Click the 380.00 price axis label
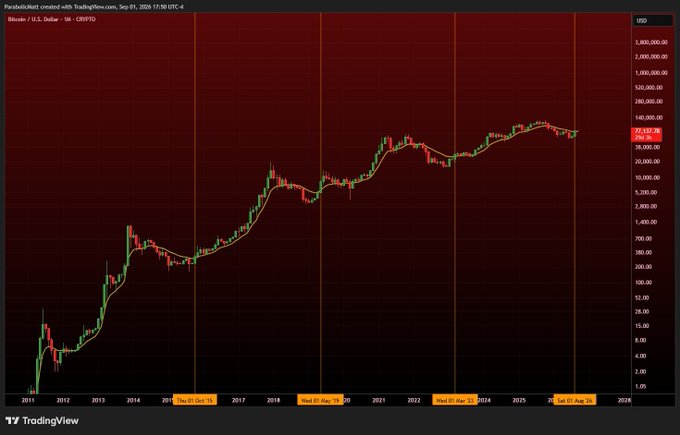The image size is (680, 435). click(644, 252)
